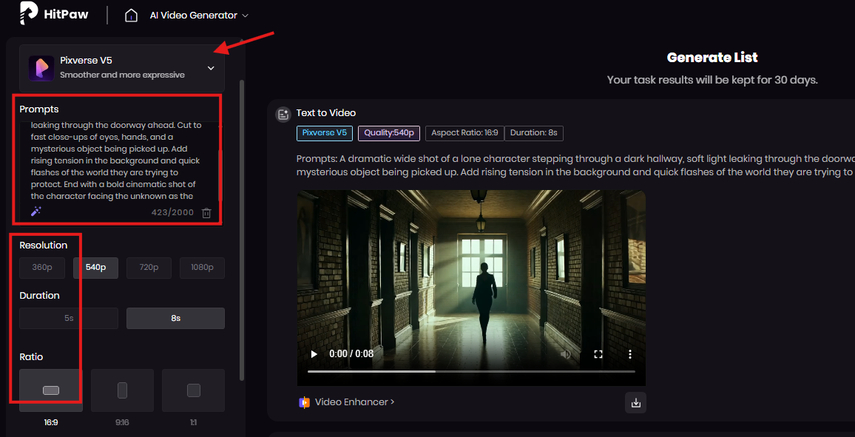855x437 pixels.
Task: Open the AI Video Generator dropdown
Action: (x=199, y=15)
